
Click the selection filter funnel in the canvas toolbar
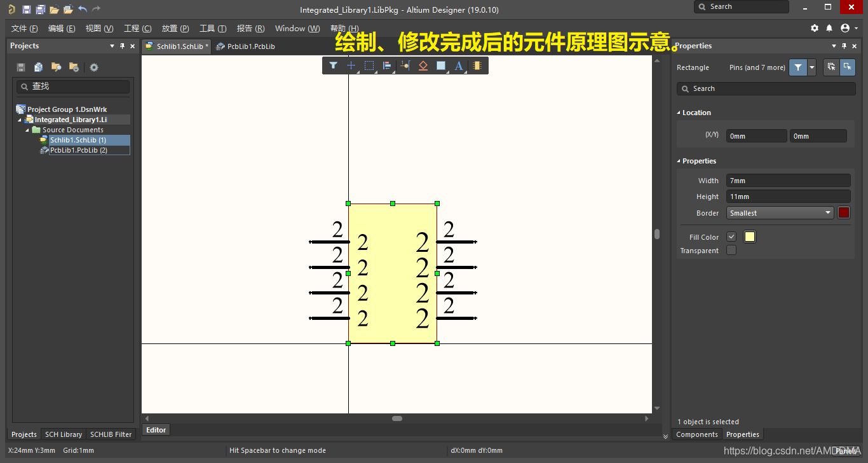coord(333,66)
